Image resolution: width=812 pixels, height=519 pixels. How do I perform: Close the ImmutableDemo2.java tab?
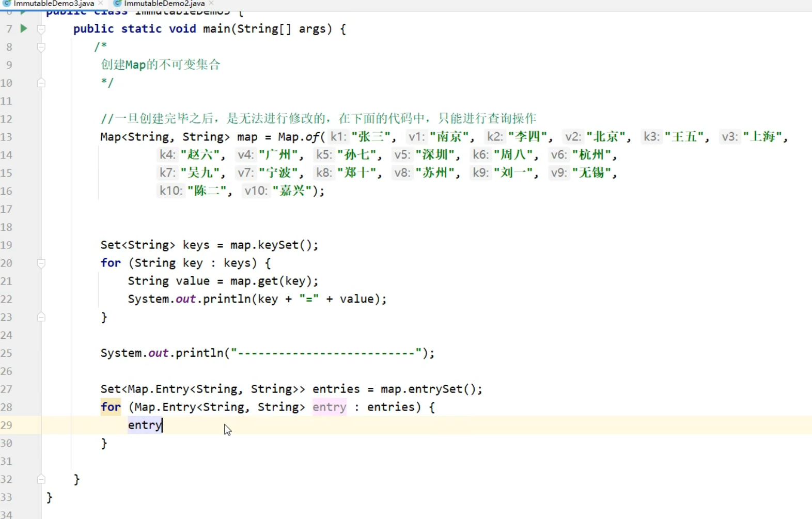[x=211, y=4]
